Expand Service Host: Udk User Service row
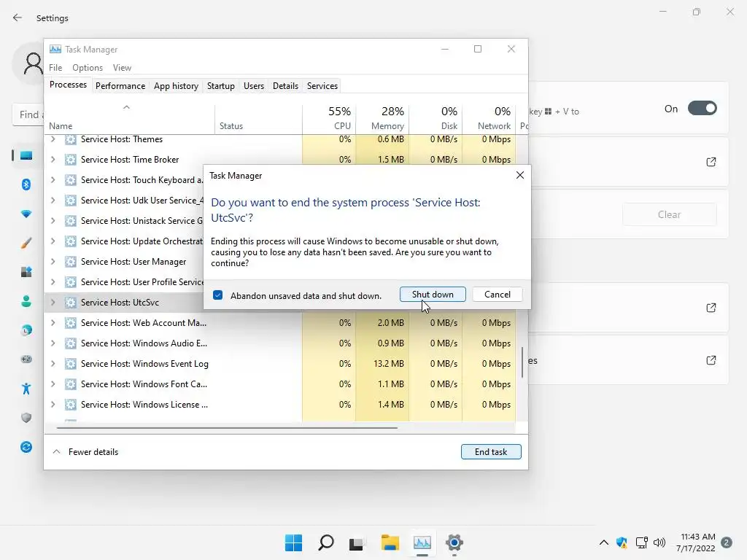Viewport: 747px width, 560px height. (x=53, y=201)
